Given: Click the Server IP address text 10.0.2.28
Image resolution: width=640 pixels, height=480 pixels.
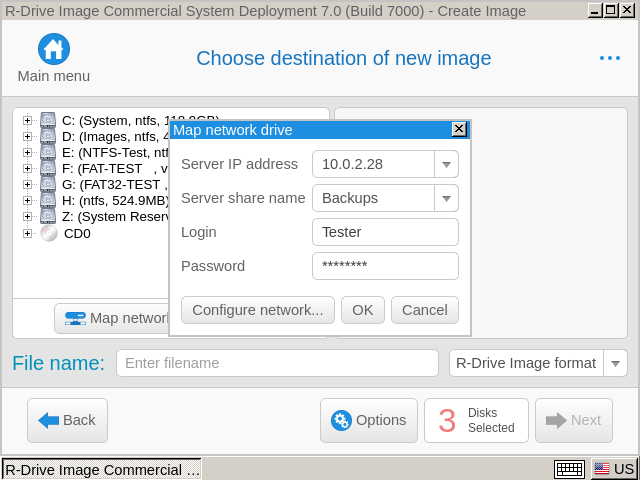Looking at the screenshot, I should (352, 164).
